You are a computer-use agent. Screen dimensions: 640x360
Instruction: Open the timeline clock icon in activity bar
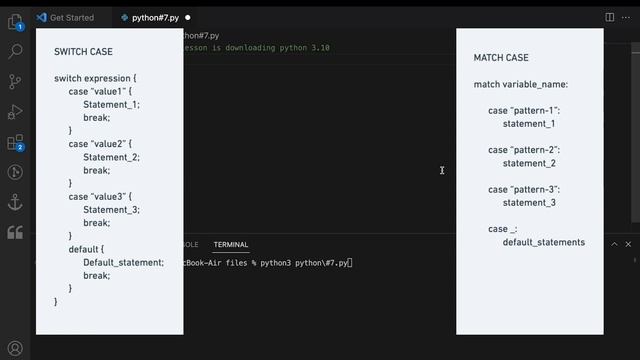[16, 172]
